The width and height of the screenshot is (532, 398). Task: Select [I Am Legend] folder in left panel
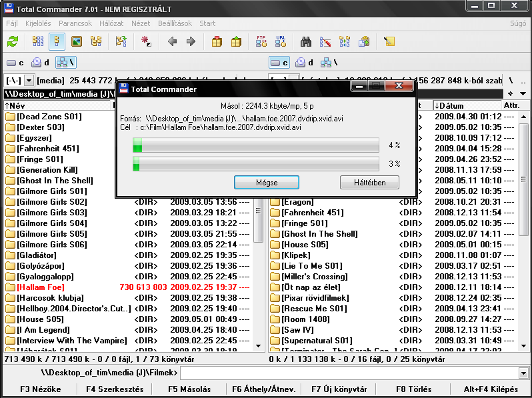[x=127, y=330]
